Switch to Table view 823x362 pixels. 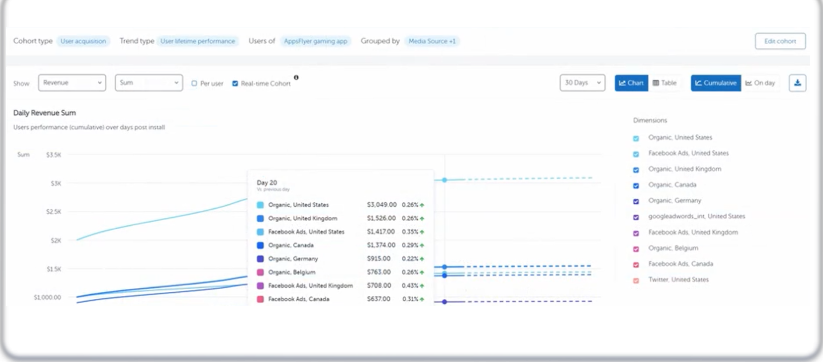pos(664,83)
